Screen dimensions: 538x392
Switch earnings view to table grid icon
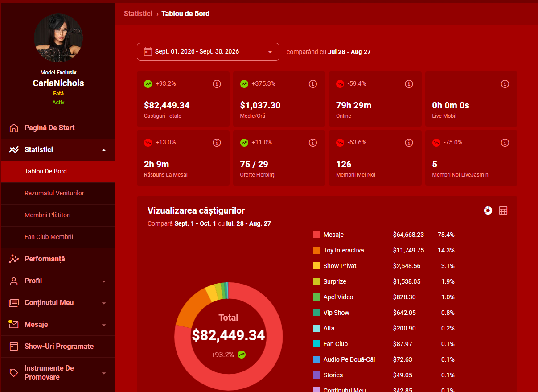(x=503, y=210)
